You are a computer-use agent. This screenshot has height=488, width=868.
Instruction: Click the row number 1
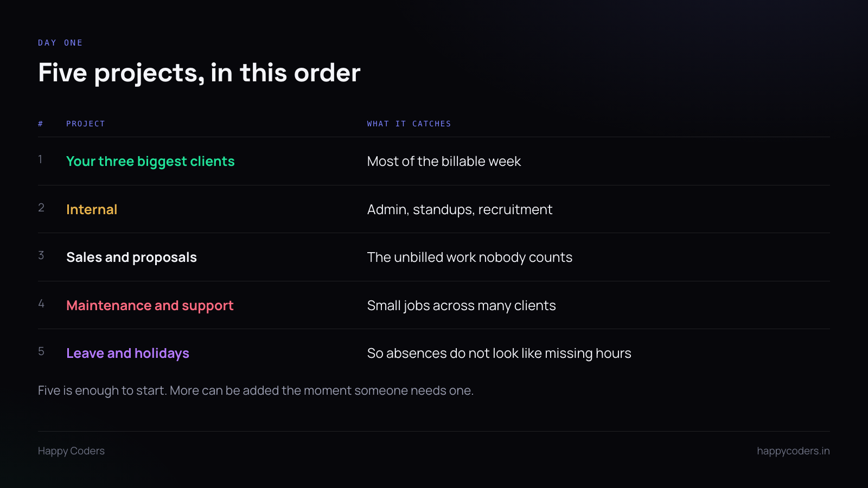[40, 159]
